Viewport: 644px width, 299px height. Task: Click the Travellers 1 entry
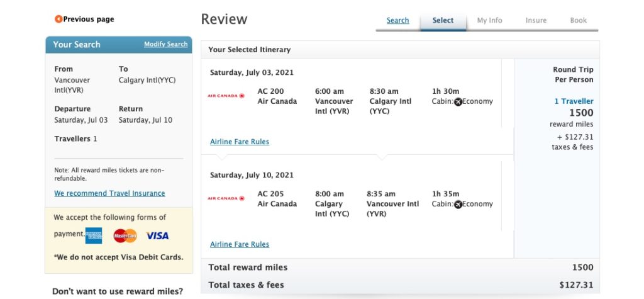pyautogui.click(x=75, y=139)
